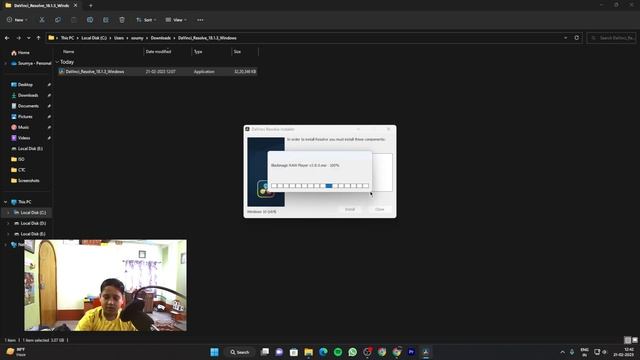The width and height of the screenshot is (640, 360).
Task: Switch to details view layout icon
Action: 627,340
